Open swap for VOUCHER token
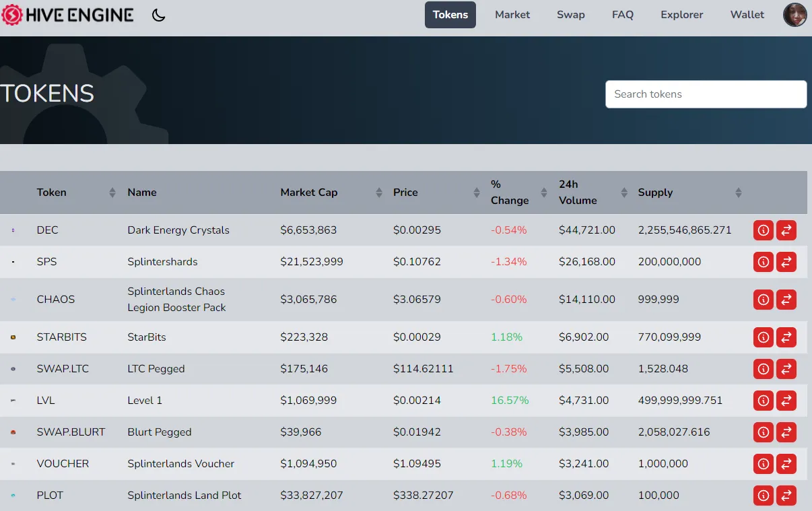This screenshot has height=511, width=812. tap(786, 464)
